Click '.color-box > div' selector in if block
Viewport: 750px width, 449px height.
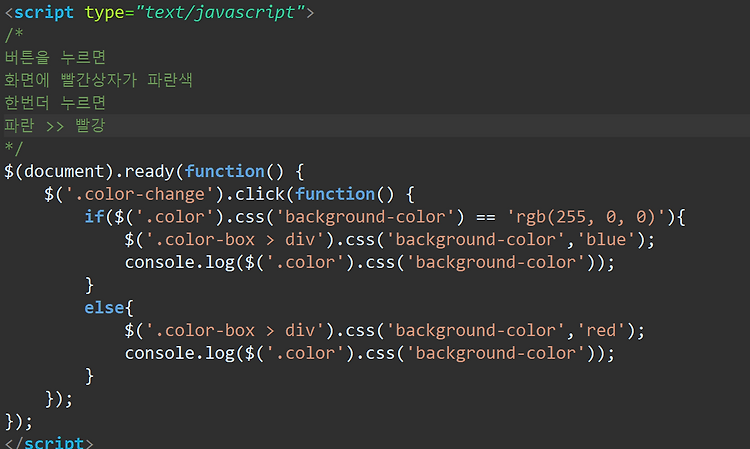click(x=235, y=239)
